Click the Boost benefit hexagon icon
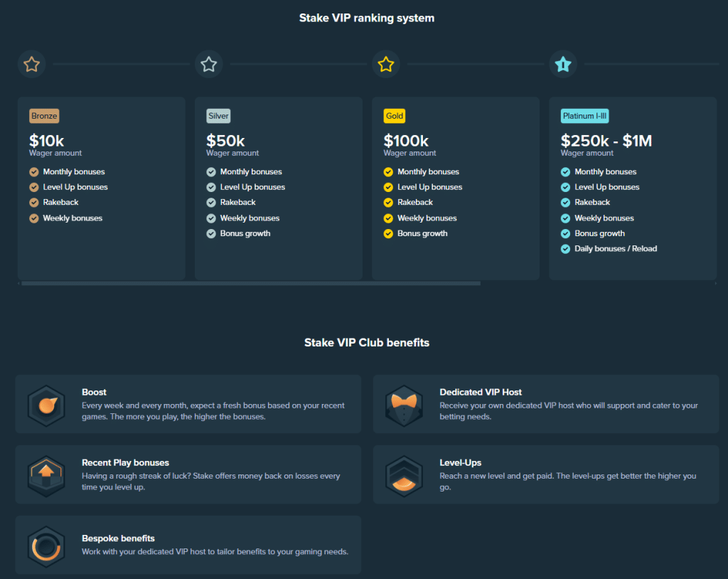The height and width of the screenshot is (579, 728). 46,405
